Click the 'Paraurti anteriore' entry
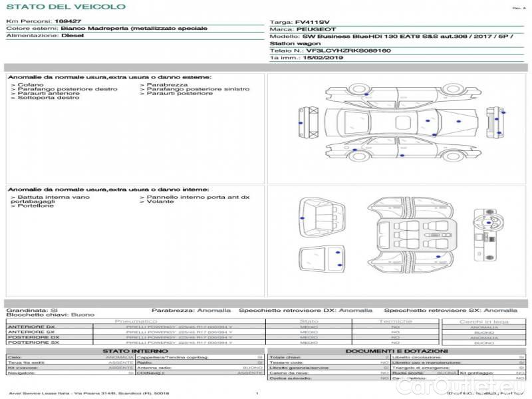 (45, 93)
